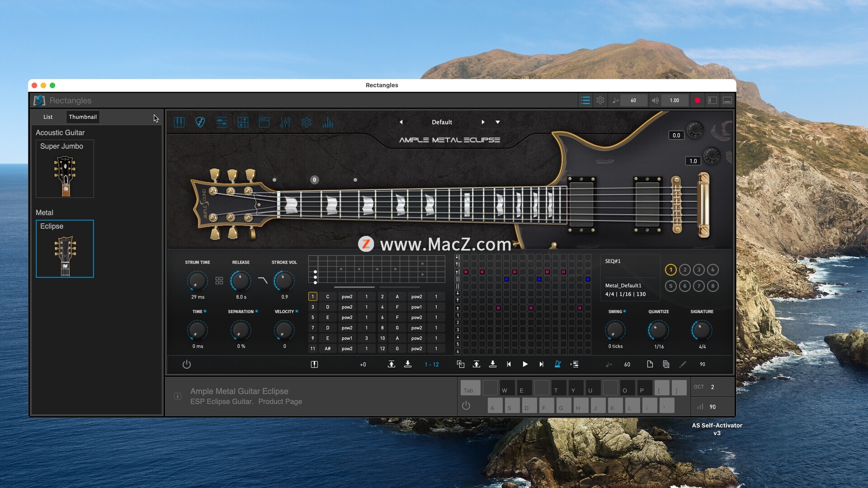Play the strum sequence

(x=525, y=364)
